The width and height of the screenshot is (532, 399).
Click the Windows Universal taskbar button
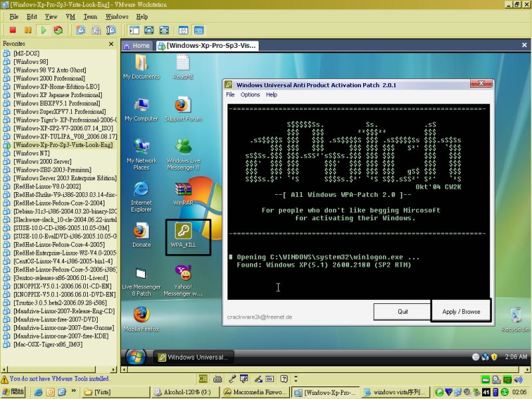click(x=193, y=357)
